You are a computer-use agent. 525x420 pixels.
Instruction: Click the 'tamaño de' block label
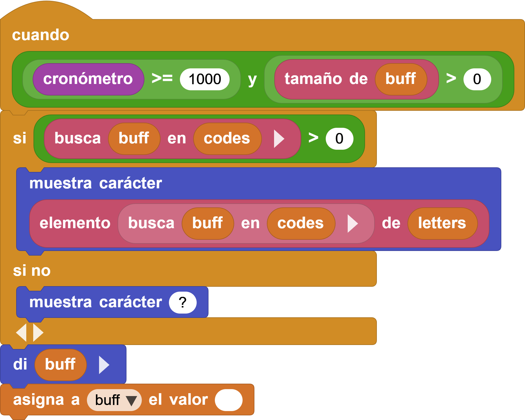click(326, 79)
